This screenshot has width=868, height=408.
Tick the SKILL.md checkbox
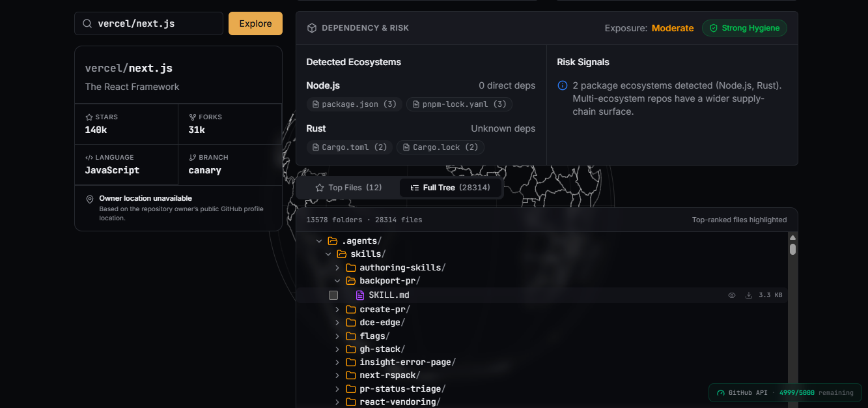(333, 295)
